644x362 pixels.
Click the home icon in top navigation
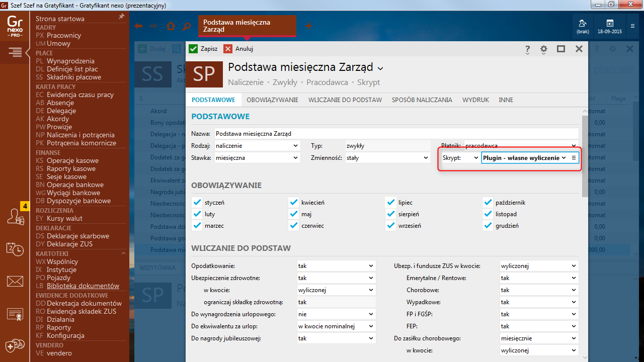click(171, 26)
